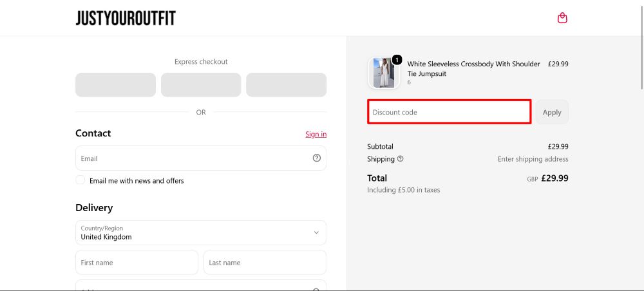Click the JUSTYOUROUTFIT store logo

126,18
